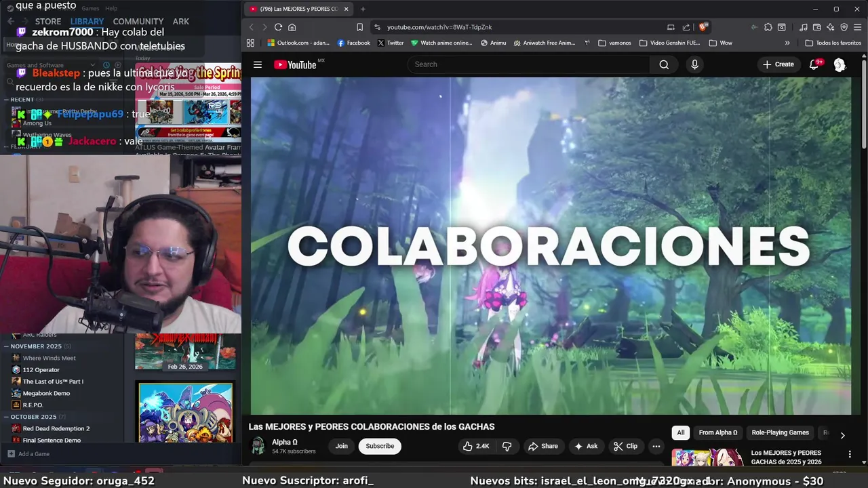
Task: Open the Video Genshin FUE bookmark folder
Action: 669,43
